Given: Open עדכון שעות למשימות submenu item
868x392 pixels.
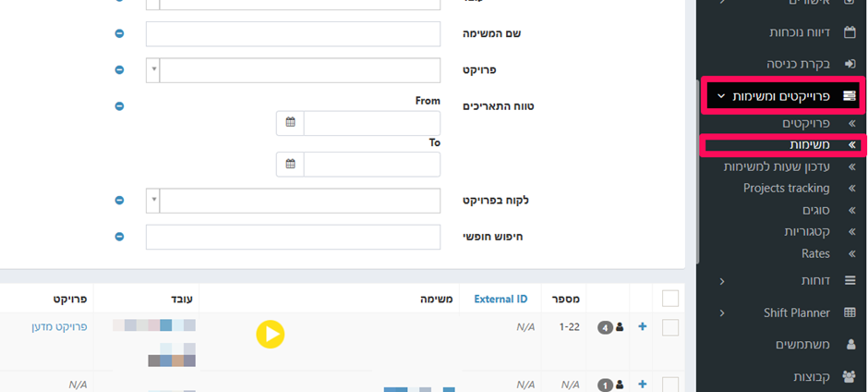Looking at the screenshot, I should click(x=777, y=167).
